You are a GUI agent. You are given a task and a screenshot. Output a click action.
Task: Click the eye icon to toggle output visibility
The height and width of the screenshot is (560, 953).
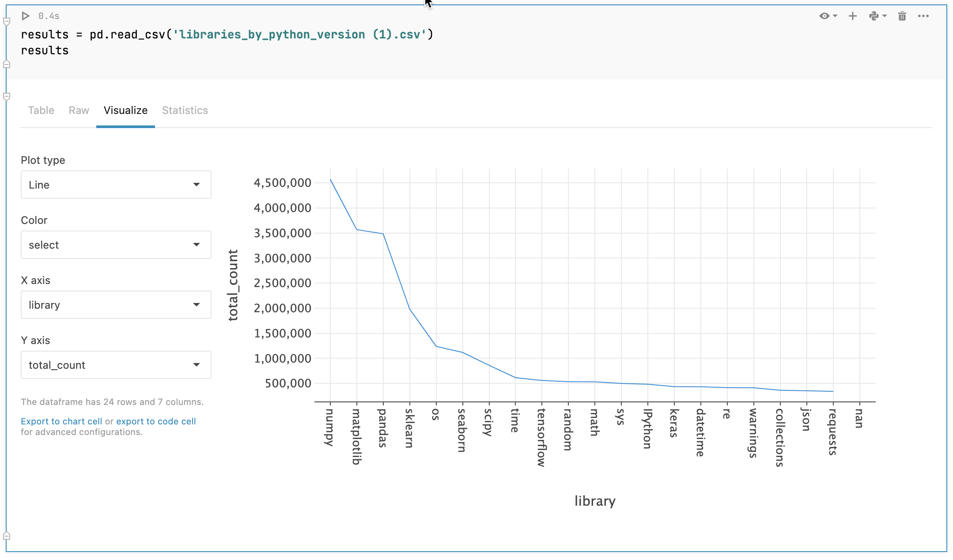pos(825,16)
